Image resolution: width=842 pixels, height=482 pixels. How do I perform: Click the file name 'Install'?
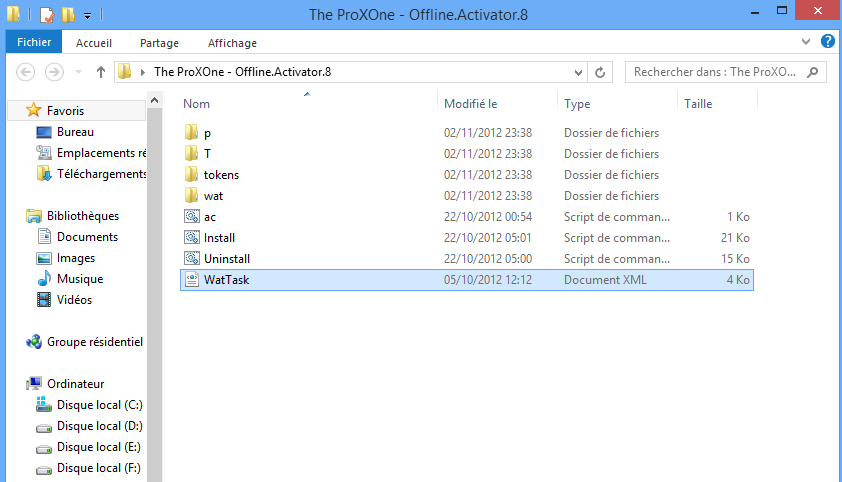click(x=219, y=238)
